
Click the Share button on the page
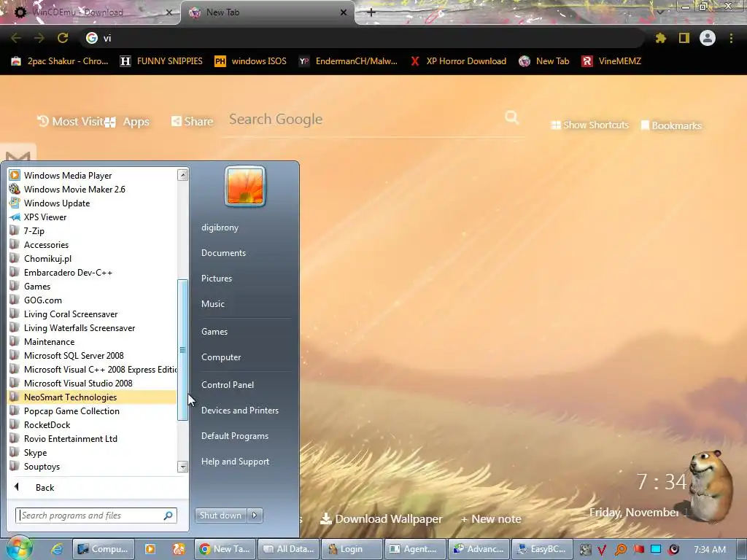coord(193,122)
